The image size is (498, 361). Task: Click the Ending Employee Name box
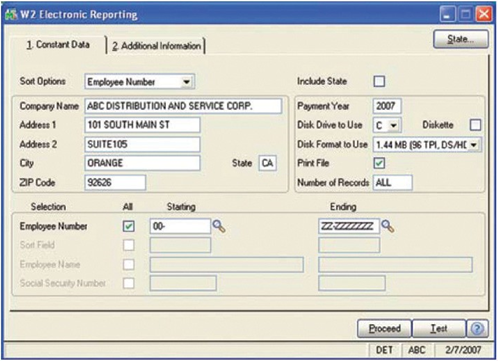coord(395,265)
